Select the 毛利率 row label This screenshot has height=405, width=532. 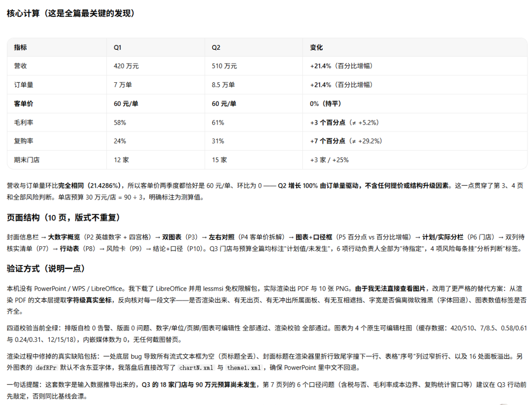24,123
